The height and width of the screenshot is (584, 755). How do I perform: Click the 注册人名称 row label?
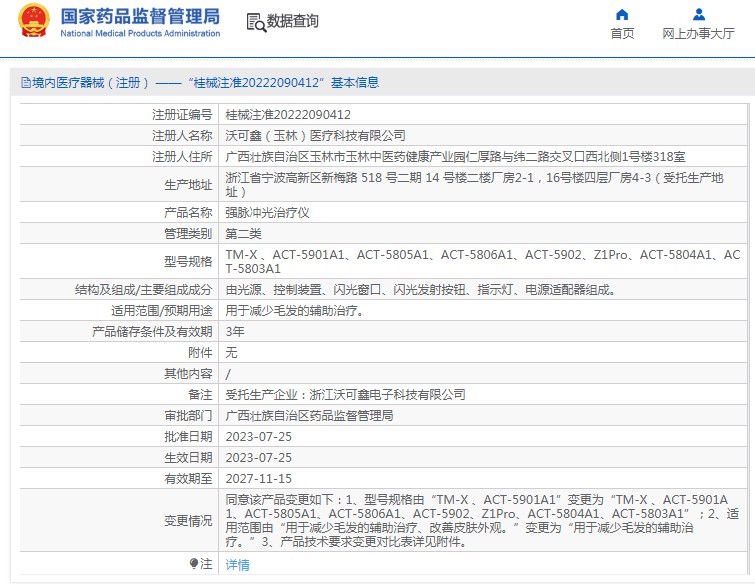tap(182, 136)
